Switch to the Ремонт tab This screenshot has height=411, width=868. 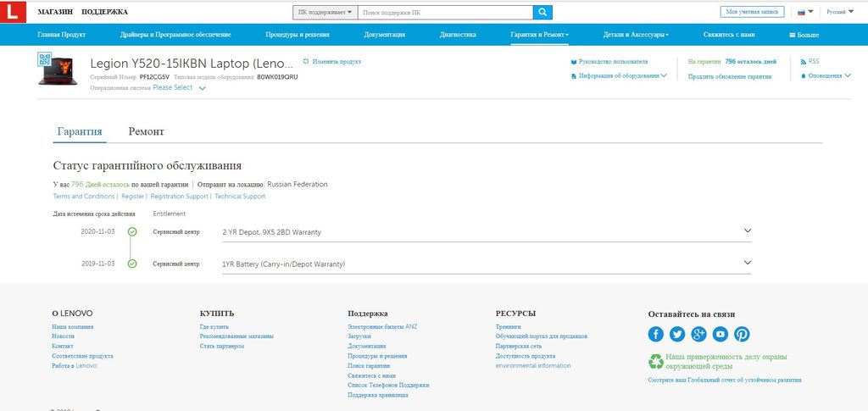click(x=146, y=132)
